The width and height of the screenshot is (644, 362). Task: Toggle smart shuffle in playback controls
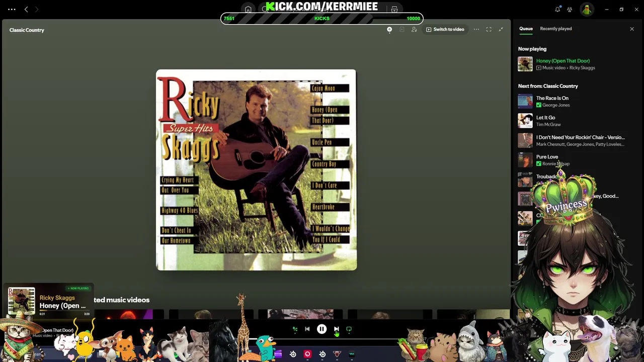(x=295, y=329)
